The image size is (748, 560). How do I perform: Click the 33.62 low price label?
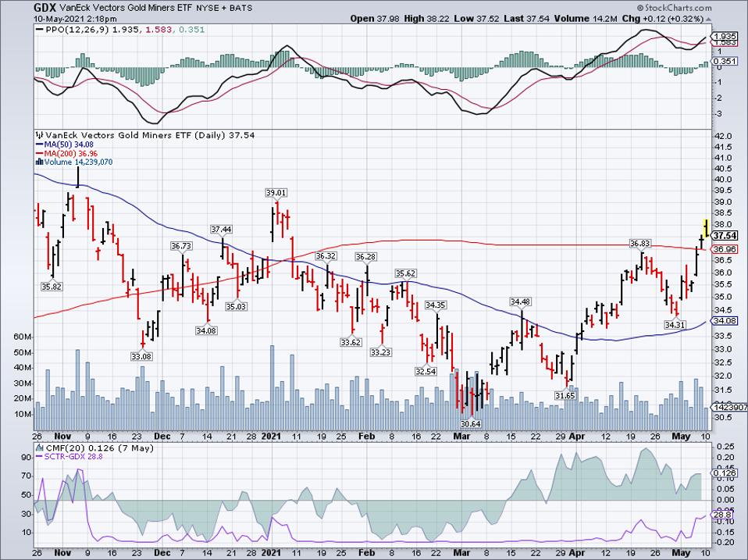point(351,342)
